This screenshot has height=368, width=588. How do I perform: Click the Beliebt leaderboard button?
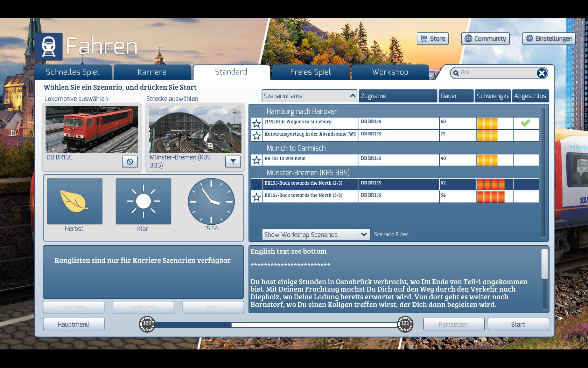213,307
